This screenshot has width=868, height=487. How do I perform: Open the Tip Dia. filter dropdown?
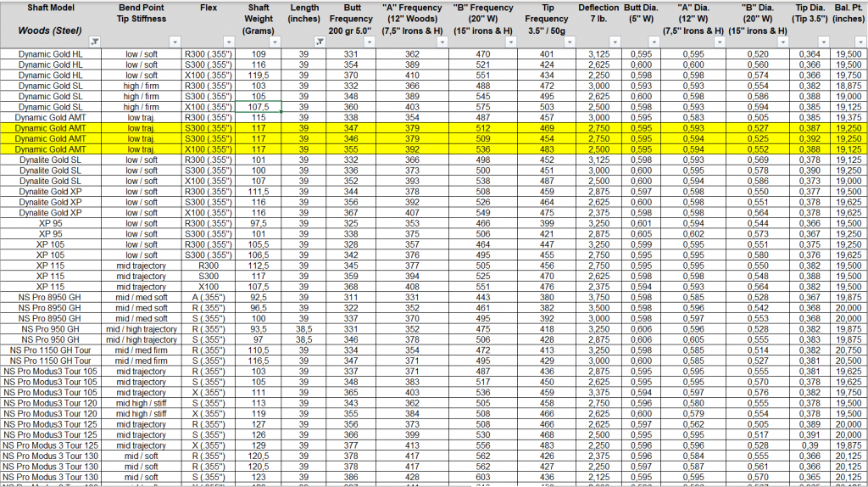[x=823, y=42]
